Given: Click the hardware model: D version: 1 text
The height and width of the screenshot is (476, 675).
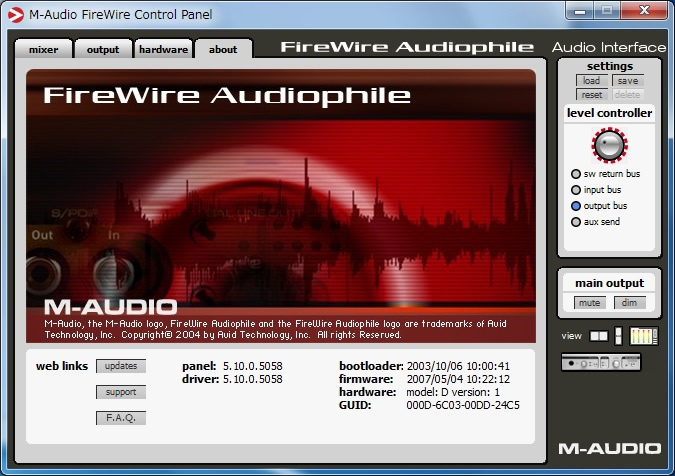Looking at the screenshot, I should point(453,392).
